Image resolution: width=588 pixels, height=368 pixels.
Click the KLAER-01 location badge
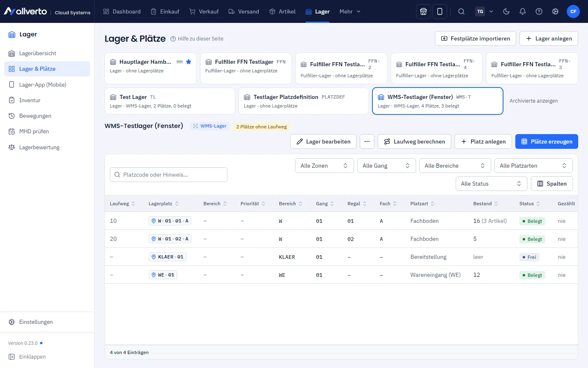coord(167,257)
